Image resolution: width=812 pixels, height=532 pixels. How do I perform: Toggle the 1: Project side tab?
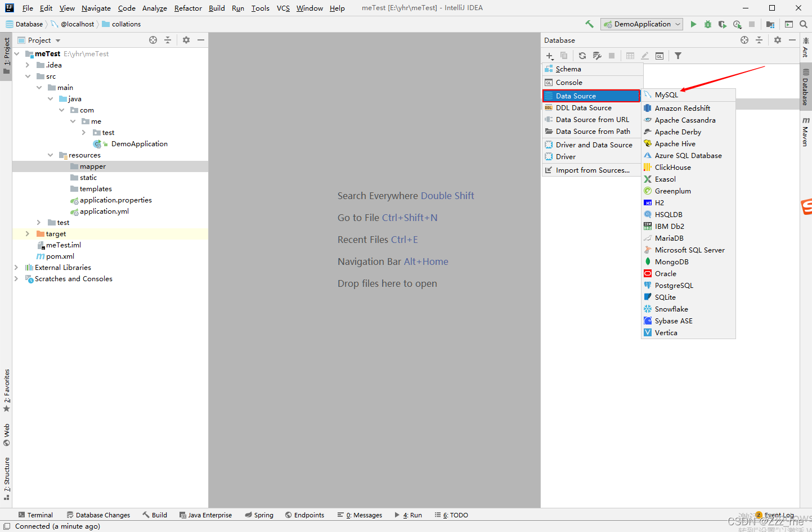[x=6, y=56]
